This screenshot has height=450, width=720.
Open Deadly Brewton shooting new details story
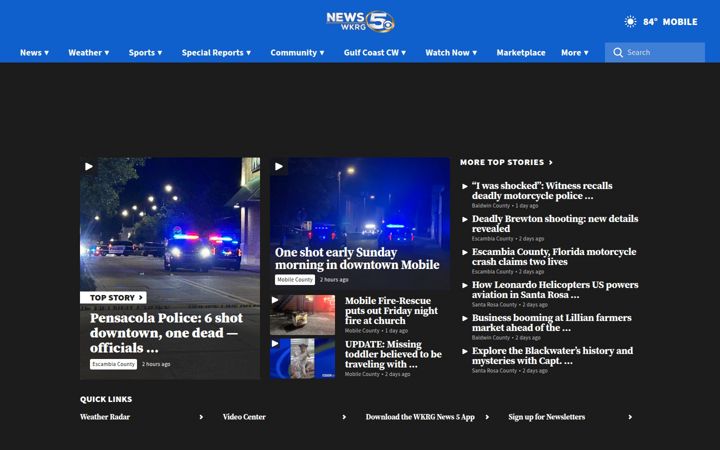point(555,224)
